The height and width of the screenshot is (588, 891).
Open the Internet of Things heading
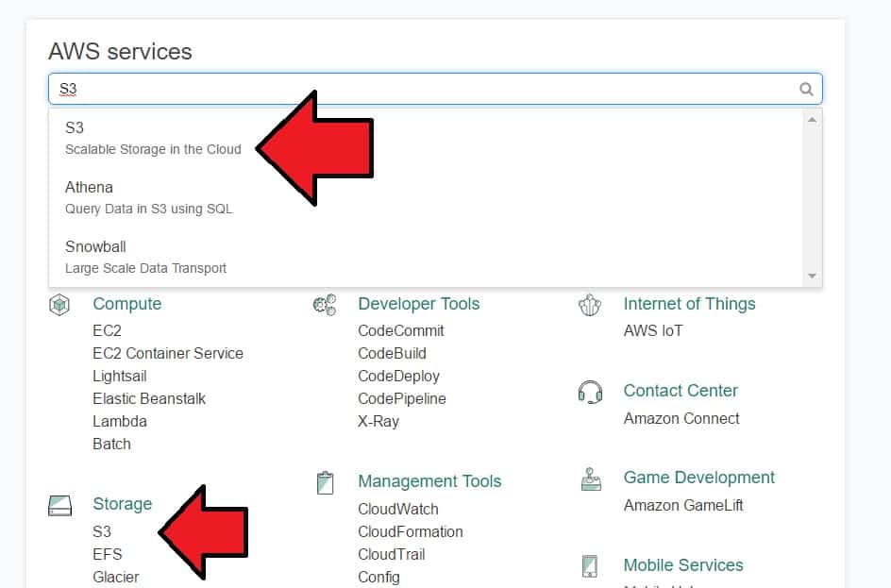pos(689,304)
